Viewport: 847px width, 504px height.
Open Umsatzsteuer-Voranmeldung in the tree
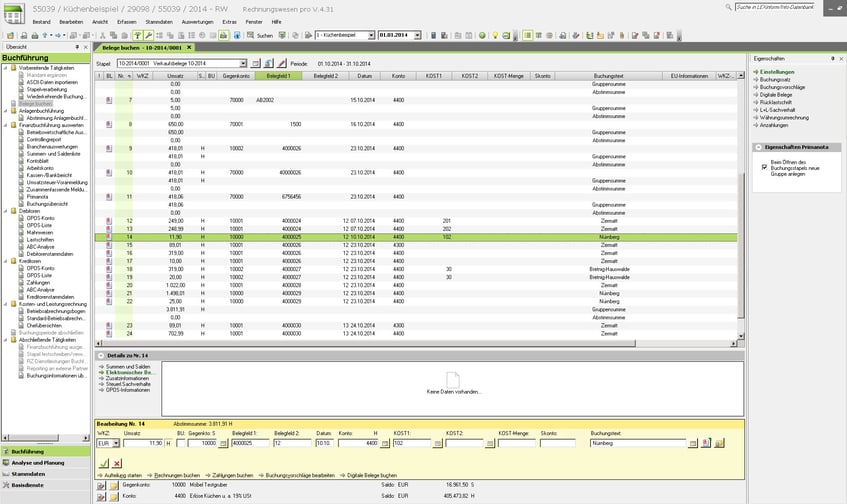pyautogui.click(x=57, y=183)
